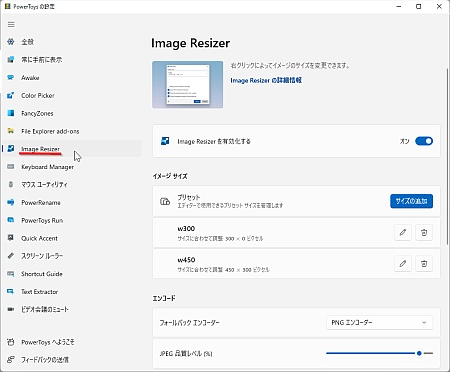Select File Explorer add-ons in sidebar
Viewport: 450px width, 372px height.
click(x=50, y=131)
